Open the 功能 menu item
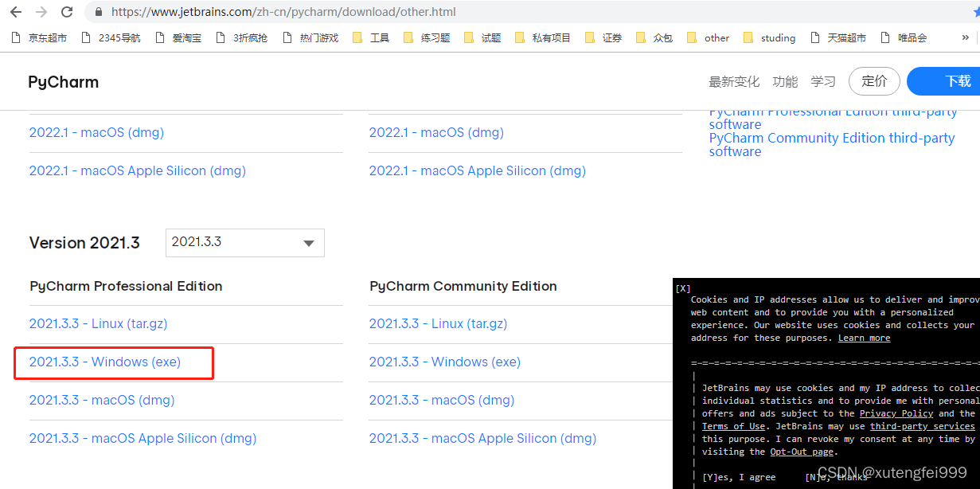Image resolution: width=980 pixels, height=489 pixels. pos(785,81)
